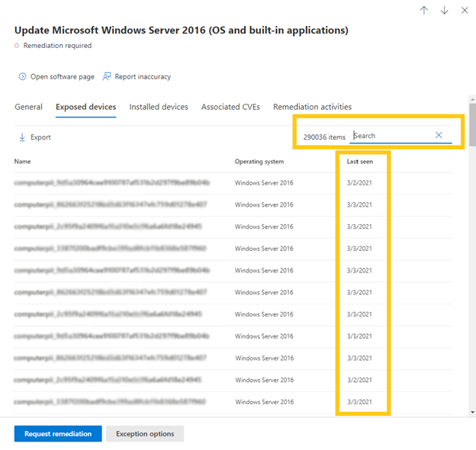Click the last row's Windows Server 2016 cell
The height and width of the screenshot is (450, 476).
click(265, 402)
